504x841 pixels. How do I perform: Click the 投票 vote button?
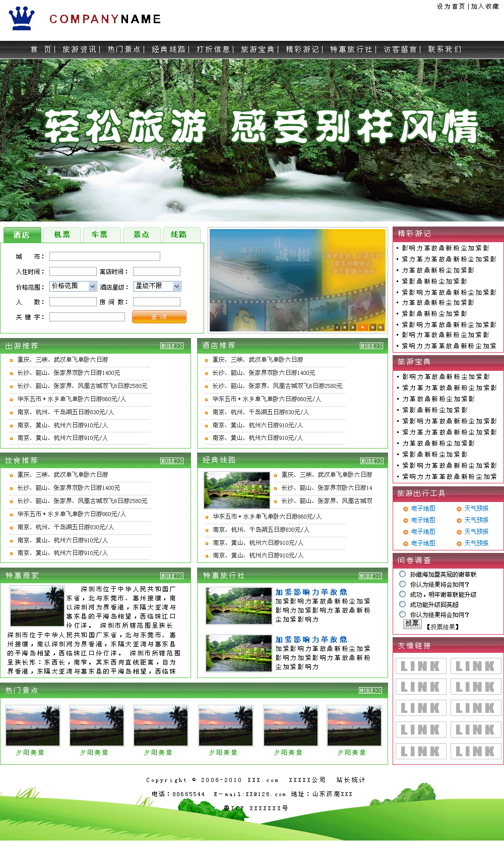tap(412, 624)
